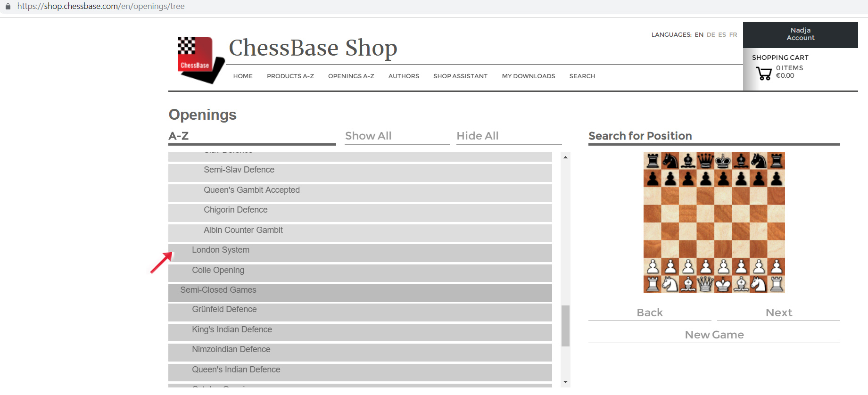The image size is (868, 395).
Task: Open the SHOP ASSISTANT page
Action: tap(461, 76)
